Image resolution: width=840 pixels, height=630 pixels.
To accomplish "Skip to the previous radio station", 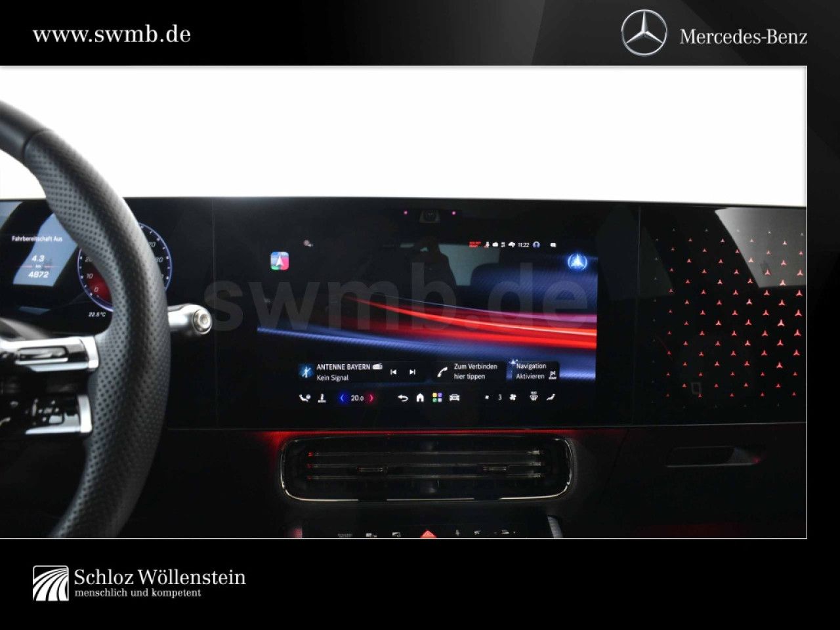I will click(394, 372).
